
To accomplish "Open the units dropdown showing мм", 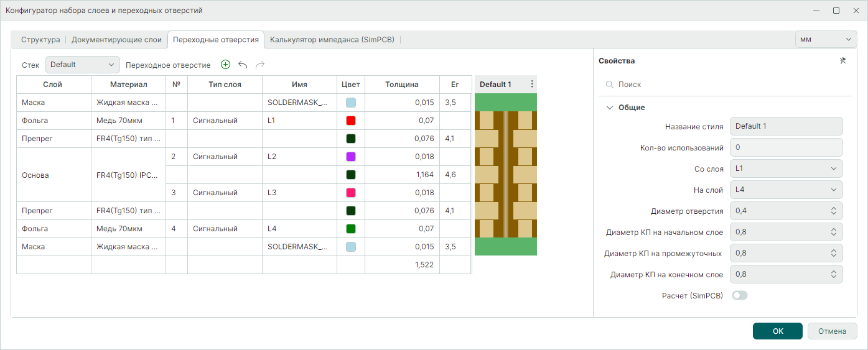I will tap(826, 39).
